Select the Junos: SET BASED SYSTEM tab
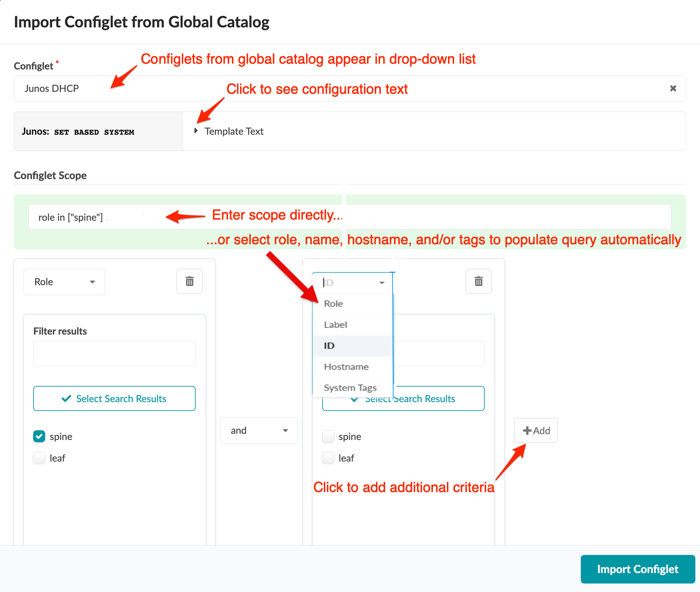 point(98,131)
